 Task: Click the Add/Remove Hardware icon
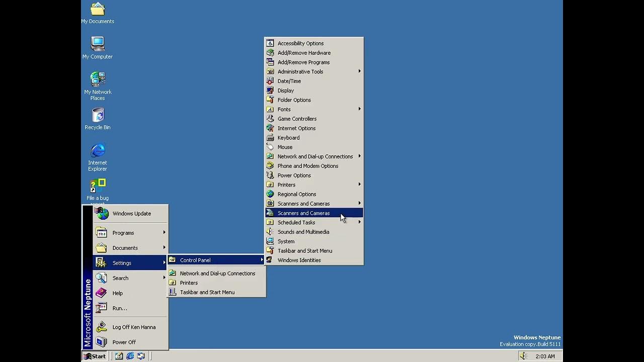tap(270, 53)
